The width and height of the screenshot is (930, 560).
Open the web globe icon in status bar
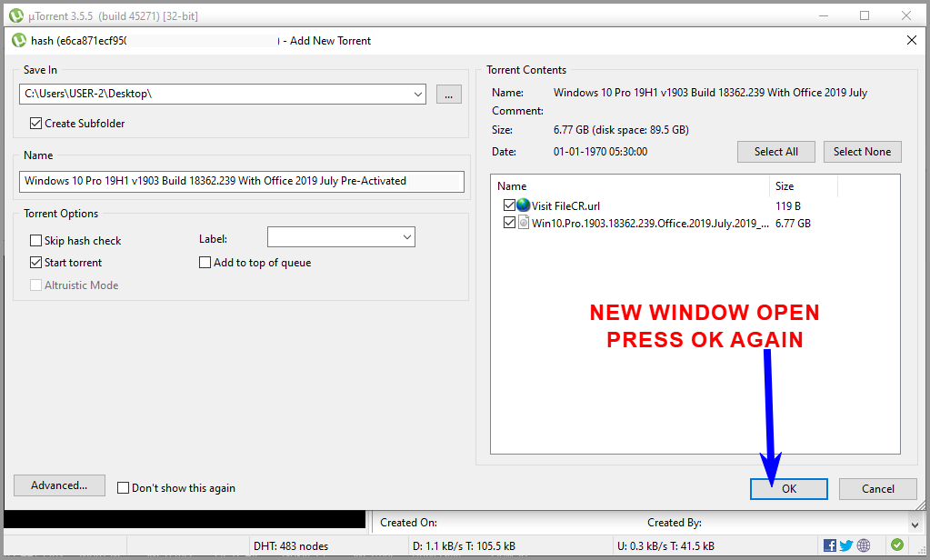(864, 545)
